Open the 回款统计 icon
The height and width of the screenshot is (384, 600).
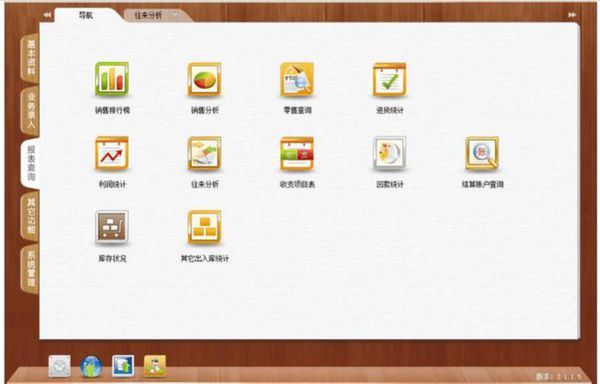(x=390, y=153)
